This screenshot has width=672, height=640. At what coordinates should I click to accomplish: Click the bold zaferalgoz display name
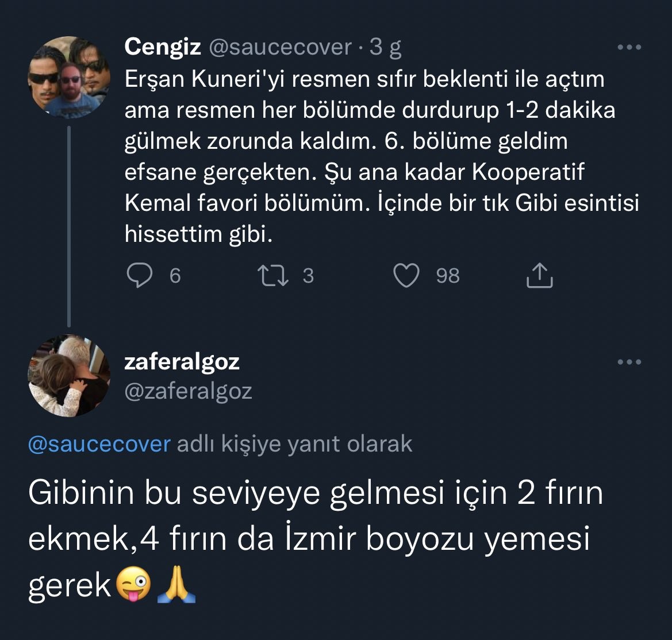point(182,362)
